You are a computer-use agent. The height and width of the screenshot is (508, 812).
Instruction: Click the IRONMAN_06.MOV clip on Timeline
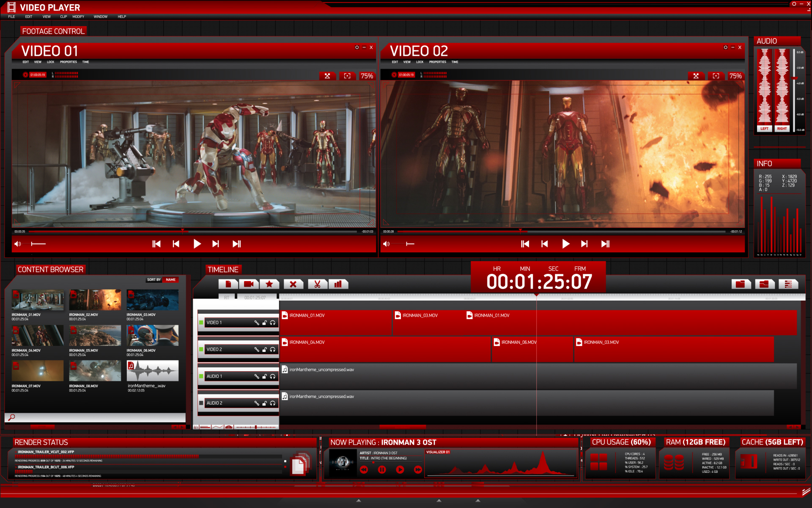coord(532,349)
